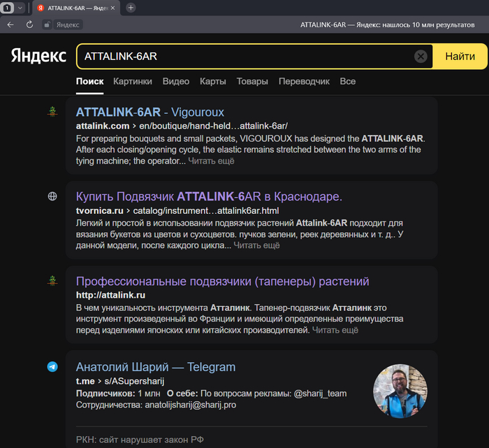Expand Читать ещё on Vigouroux result

[211, 161]
